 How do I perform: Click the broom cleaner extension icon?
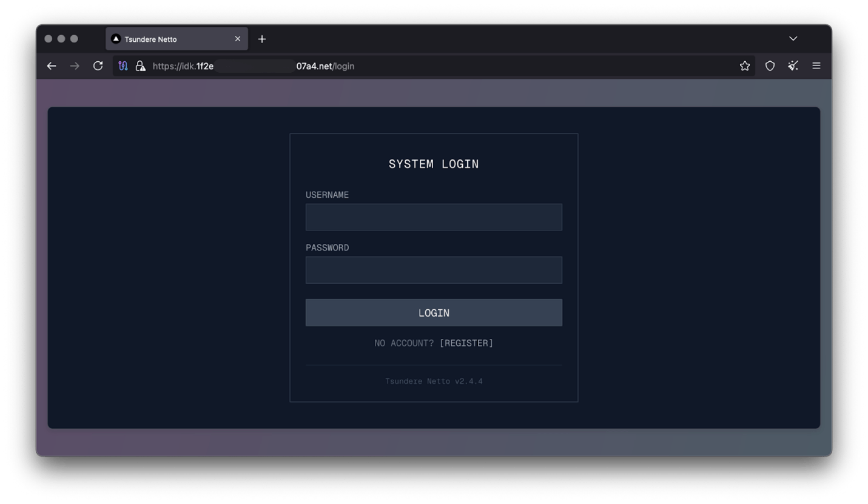pyautogui.click(x=793, y=66)
